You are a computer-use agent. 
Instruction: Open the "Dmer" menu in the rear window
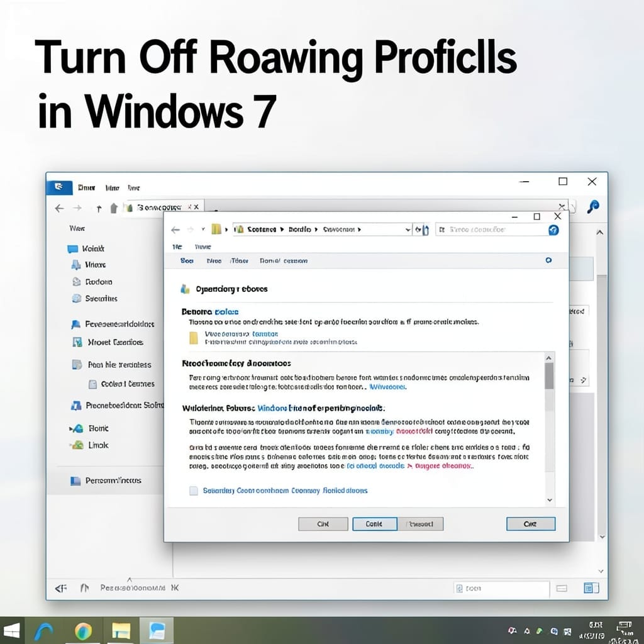pyautogui.click(x=86, y=187)
